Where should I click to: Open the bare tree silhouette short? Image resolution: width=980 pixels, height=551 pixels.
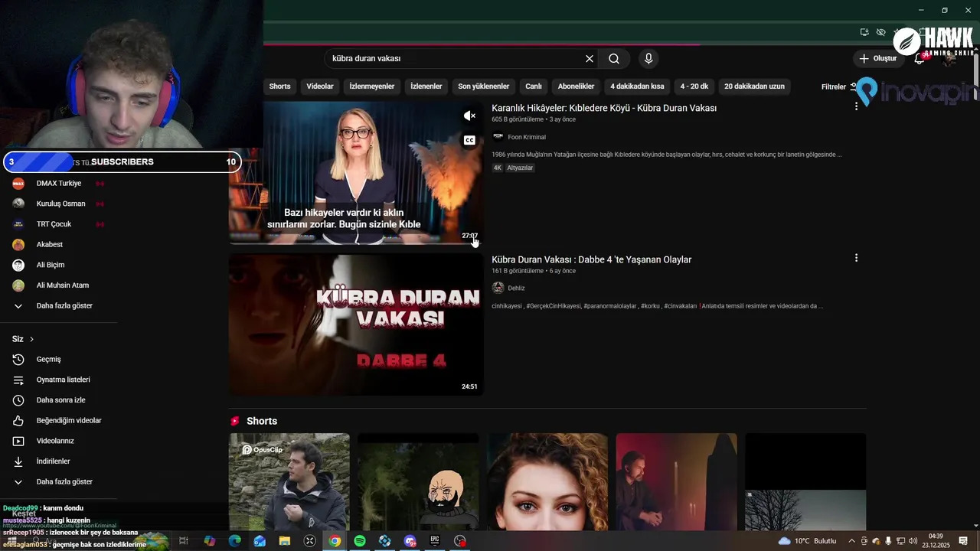click(805, 482)
